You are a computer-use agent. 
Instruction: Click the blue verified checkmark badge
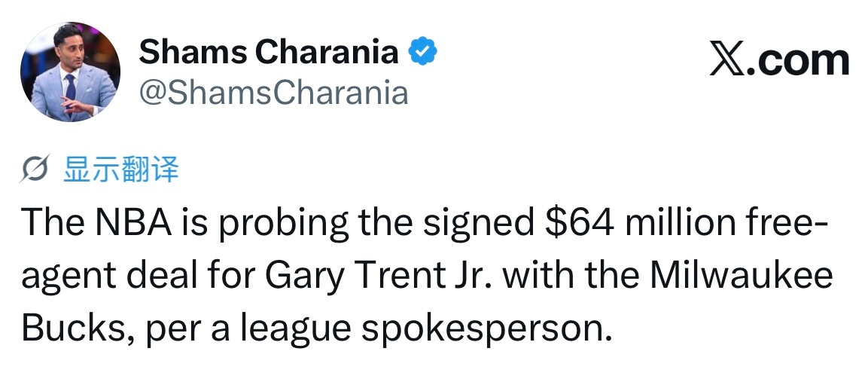coord(422,51)
